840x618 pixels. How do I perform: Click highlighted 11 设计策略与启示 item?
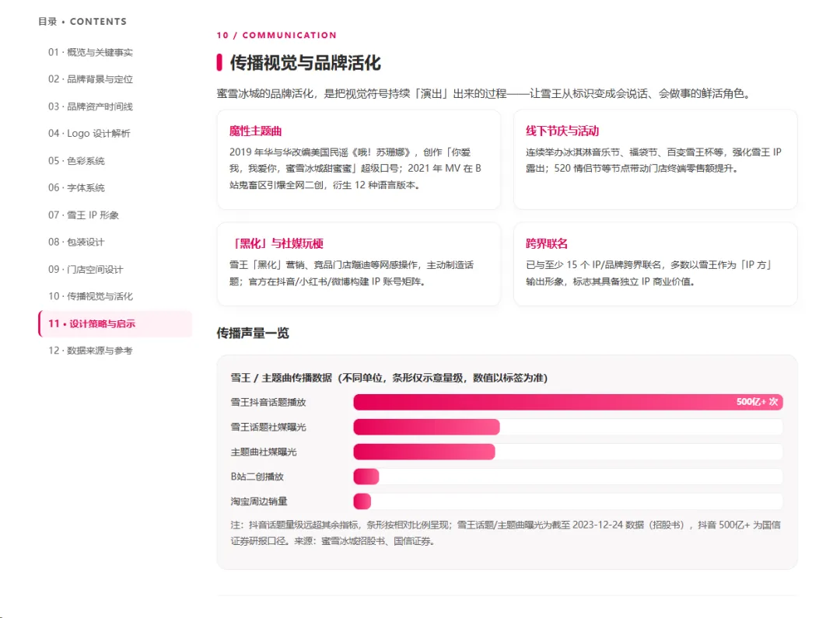point(115,323)
